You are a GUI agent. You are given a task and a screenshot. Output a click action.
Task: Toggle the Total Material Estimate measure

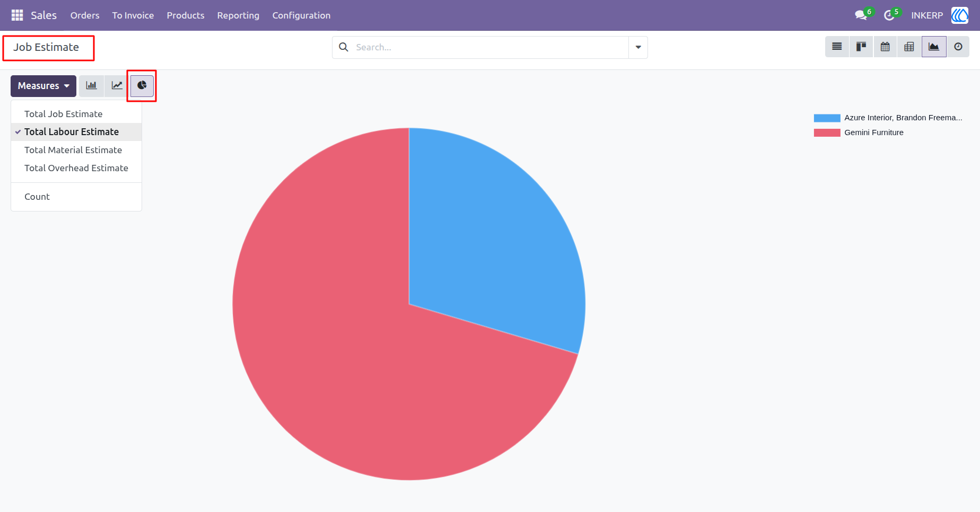[76, 150]
